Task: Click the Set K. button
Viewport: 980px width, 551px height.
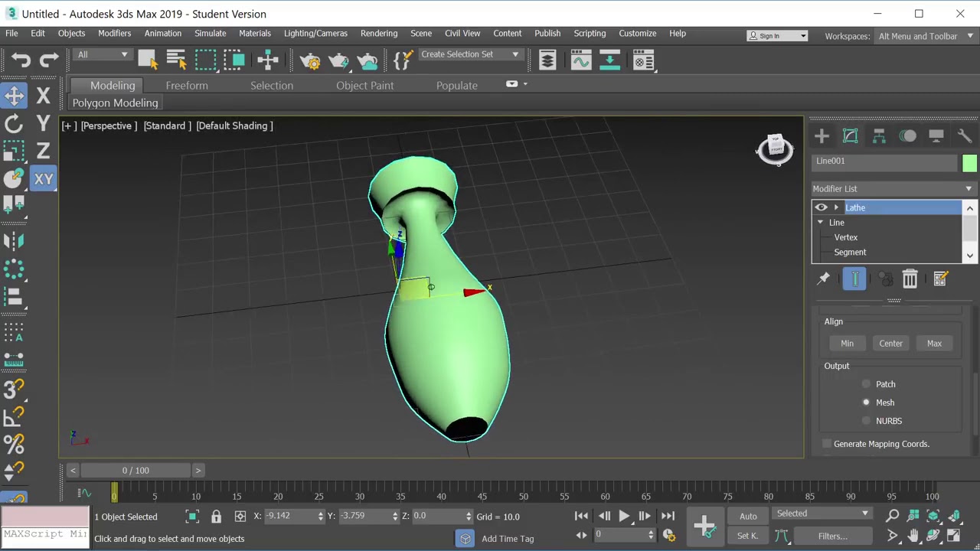Action: pos(748,536)
